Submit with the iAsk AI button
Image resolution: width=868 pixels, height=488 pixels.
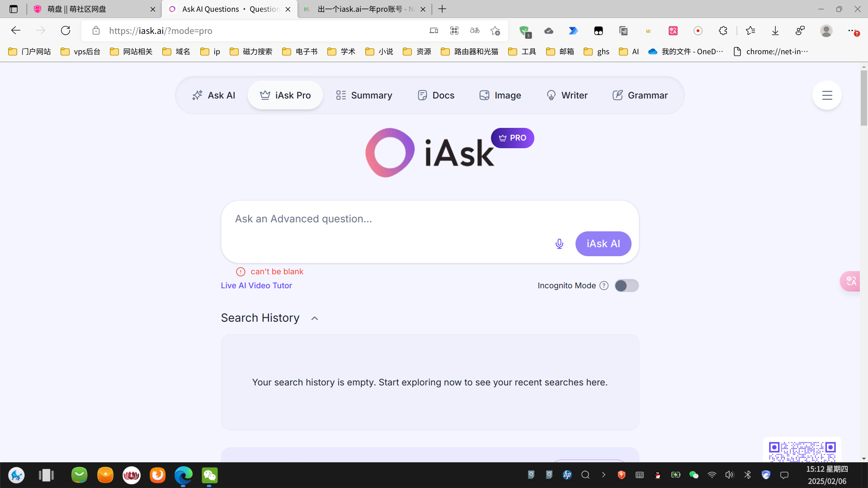coord(603,244)
